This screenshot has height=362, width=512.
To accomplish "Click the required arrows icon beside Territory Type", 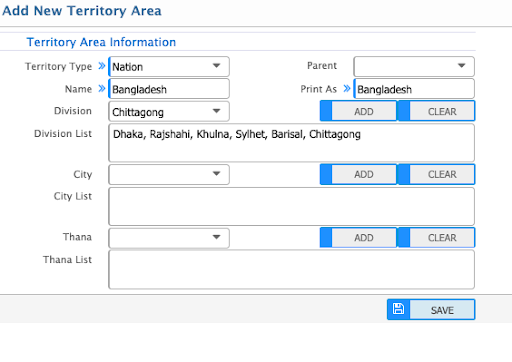I will tap(102, 66).
